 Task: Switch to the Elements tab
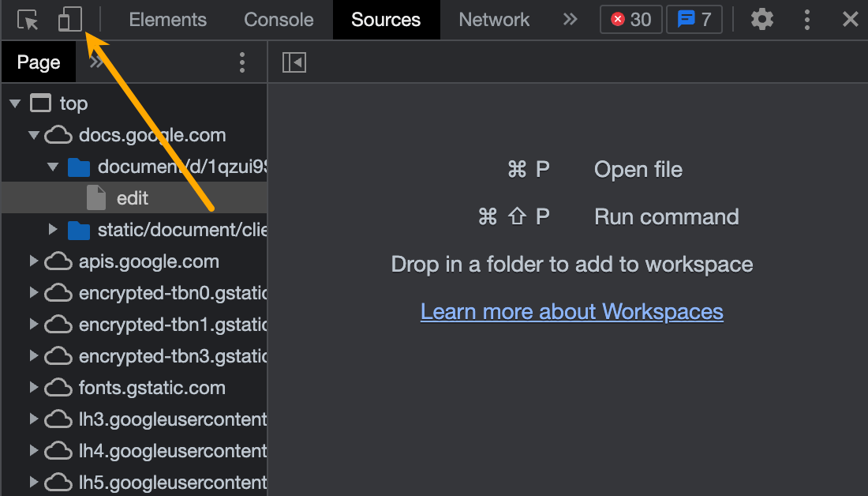click(x=167, y=19)
